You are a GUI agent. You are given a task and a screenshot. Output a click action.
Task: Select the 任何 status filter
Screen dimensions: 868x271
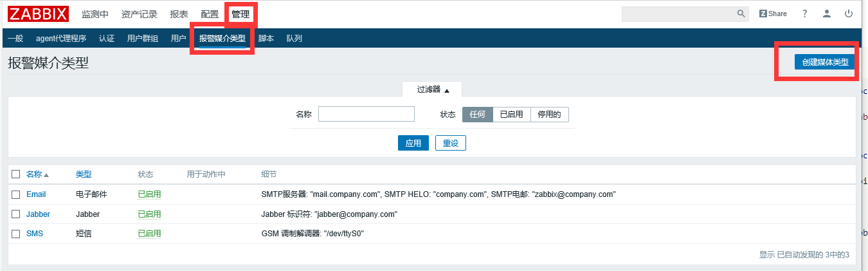pos(478,115)
